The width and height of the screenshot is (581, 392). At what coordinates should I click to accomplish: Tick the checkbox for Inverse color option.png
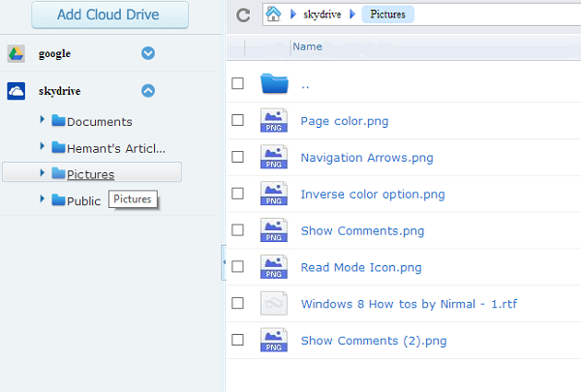237,194
